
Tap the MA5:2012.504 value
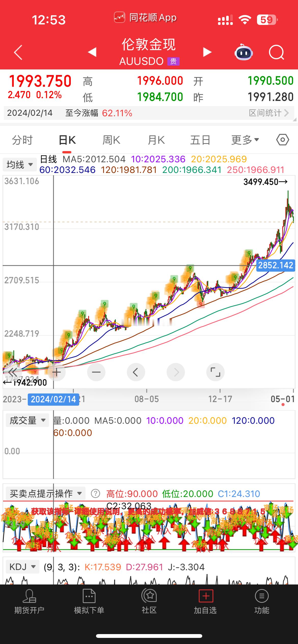[94, 159]
